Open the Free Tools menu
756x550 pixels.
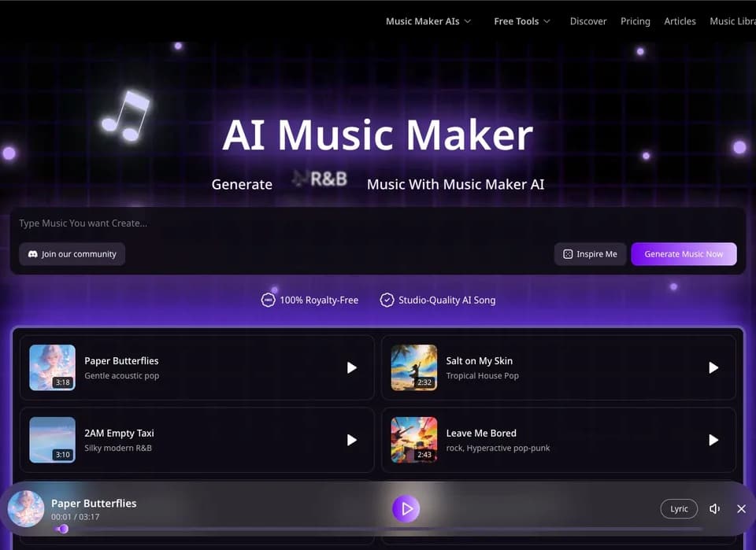[x=522, y=21]
